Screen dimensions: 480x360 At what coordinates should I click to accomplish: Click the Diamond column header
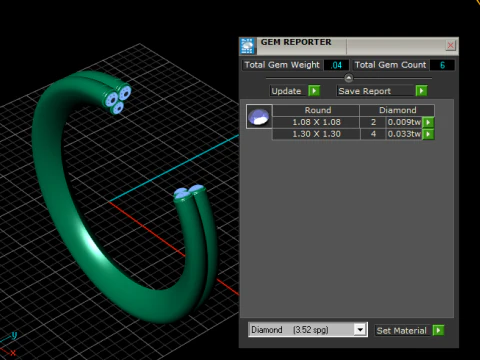click(397, 110)
